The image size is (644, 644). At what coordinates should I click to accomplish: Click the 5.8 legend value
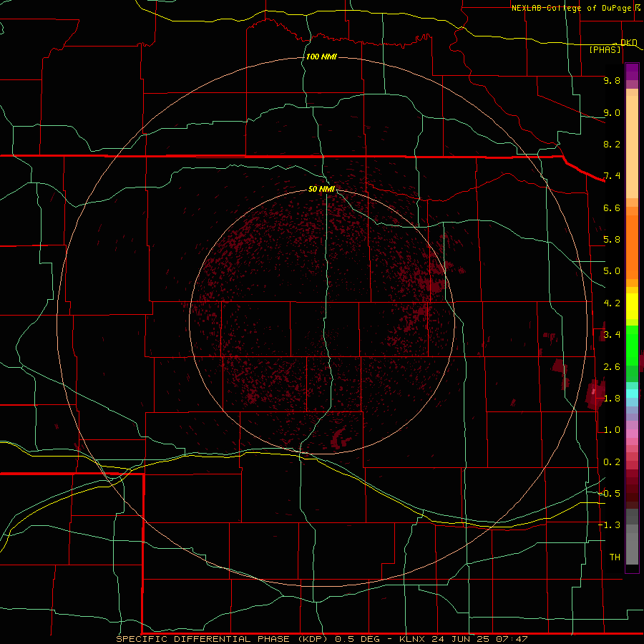(x=612, y=240)
